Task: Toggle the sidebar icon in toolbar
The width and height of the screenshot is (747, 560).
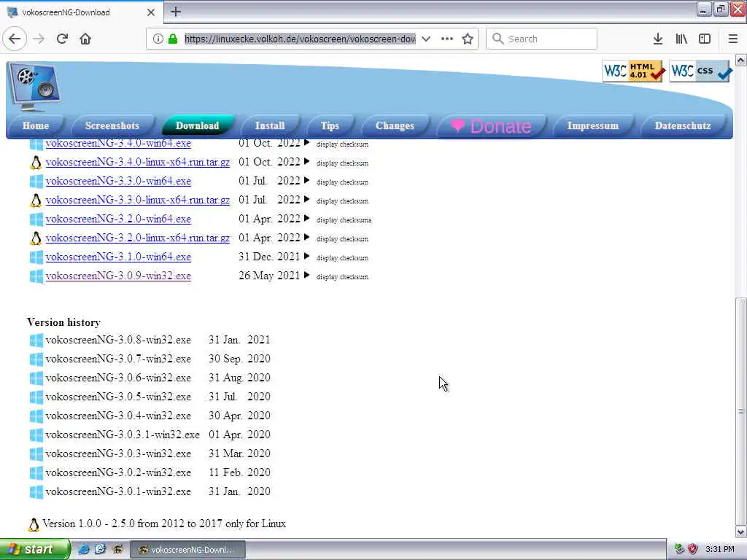Action: (x=705, y=39)
